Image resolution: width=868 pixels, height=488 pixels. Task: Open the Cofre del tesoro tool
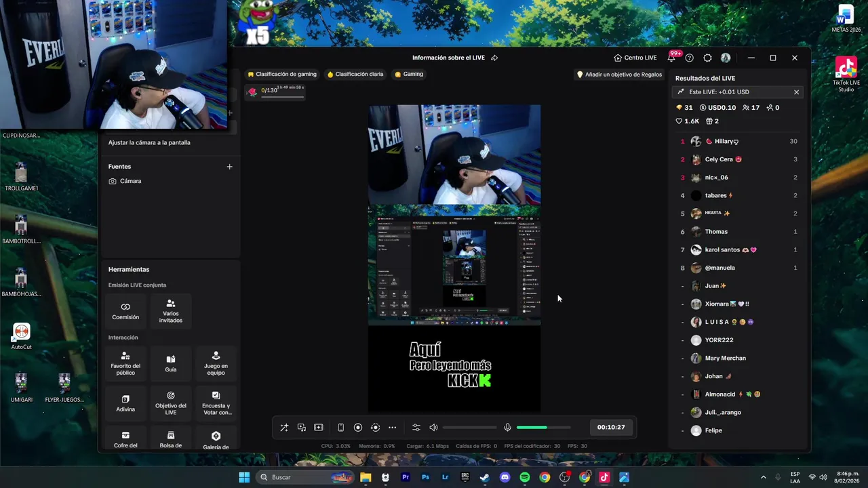click(125, 439)
